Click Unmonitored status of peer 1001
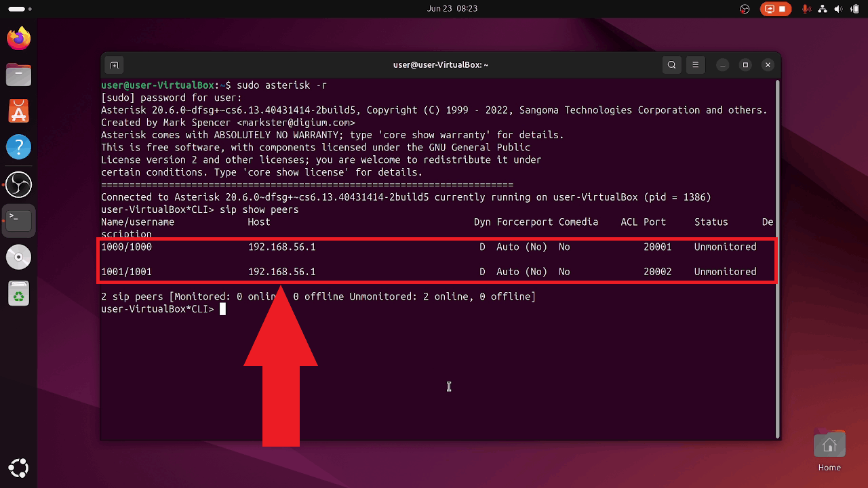The height and width of the screenshot is (488, 868). [725, 272]
